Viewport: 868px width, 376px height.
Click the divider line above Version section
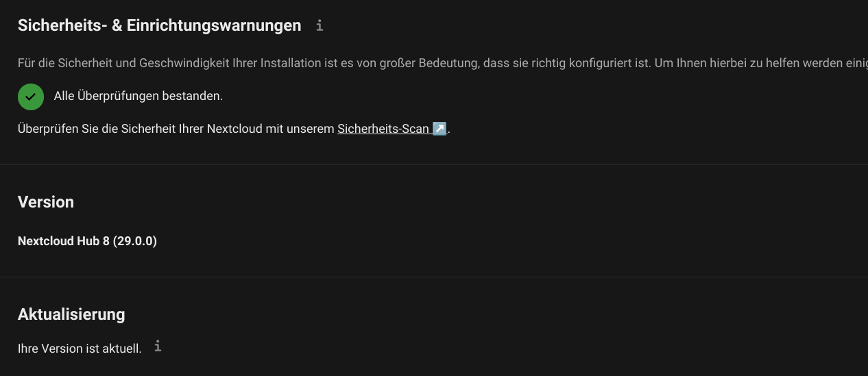point(434,164)
